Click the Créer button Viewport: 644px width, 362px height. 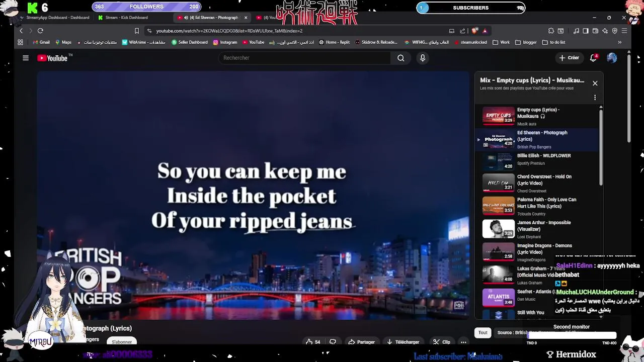569,58
